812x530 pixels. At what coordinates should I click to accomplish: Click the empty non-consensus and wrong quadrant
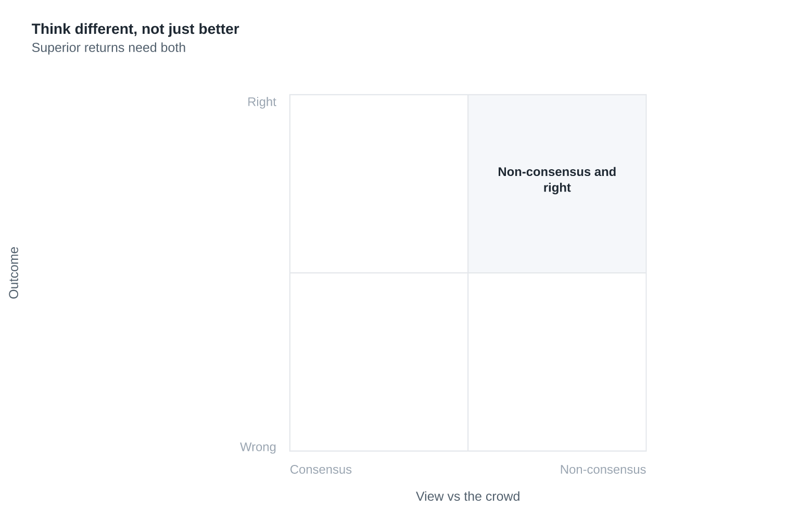557,362
